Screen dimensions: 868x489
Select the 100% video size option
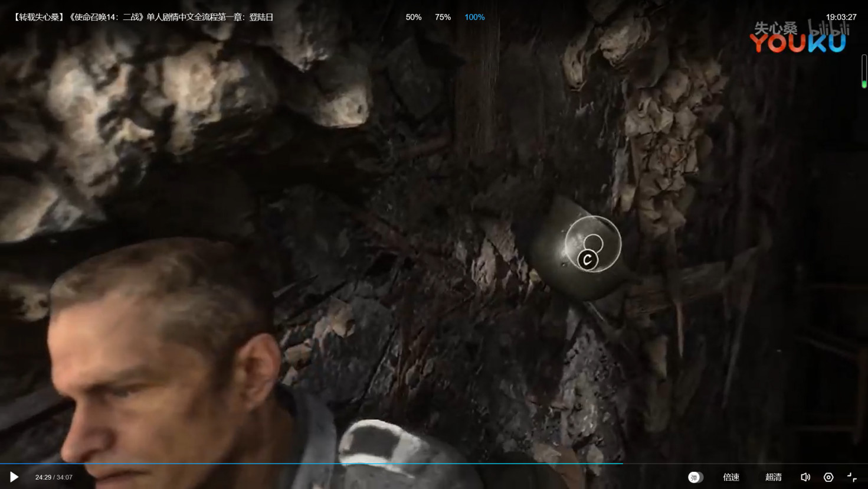475,17
